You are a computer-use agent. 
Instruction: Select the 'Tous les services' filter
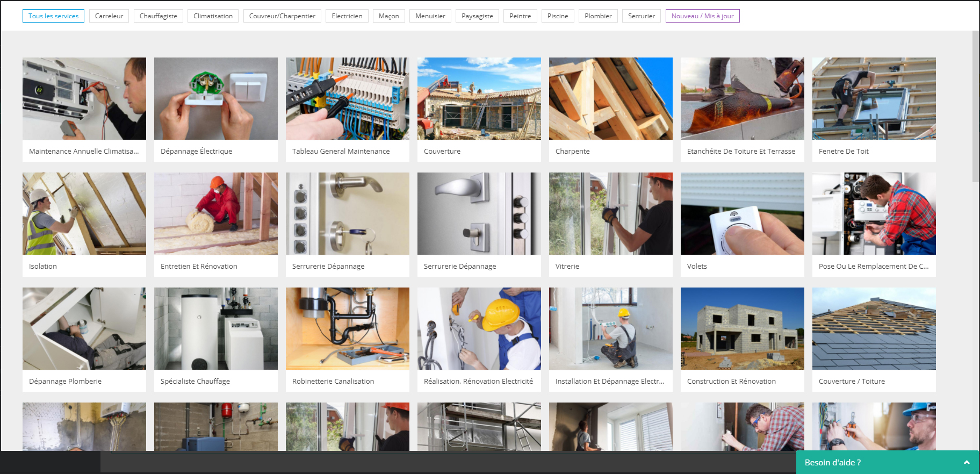pos(53,16)
